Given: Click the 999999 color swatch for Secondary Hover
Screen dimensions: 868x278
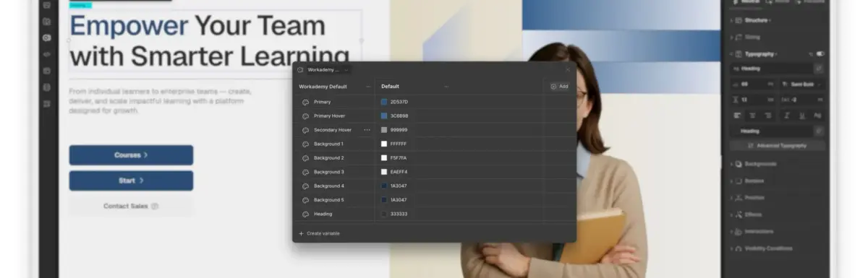Looking at the screenshot, I should [x=384, y=130].
